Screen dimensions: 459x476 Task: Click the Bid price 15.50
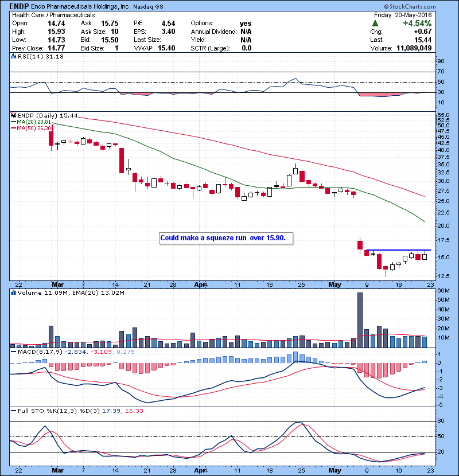click(110, 40)
